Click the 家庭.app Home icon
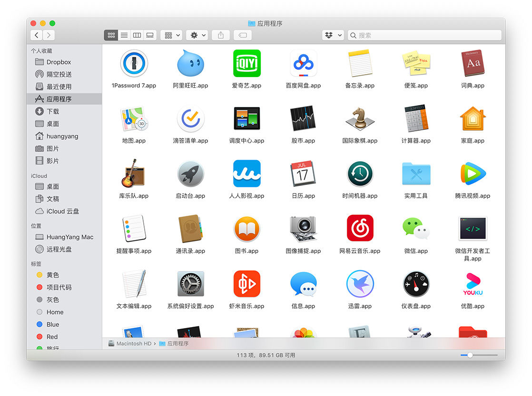532x396 pixels. pos(473,119)
